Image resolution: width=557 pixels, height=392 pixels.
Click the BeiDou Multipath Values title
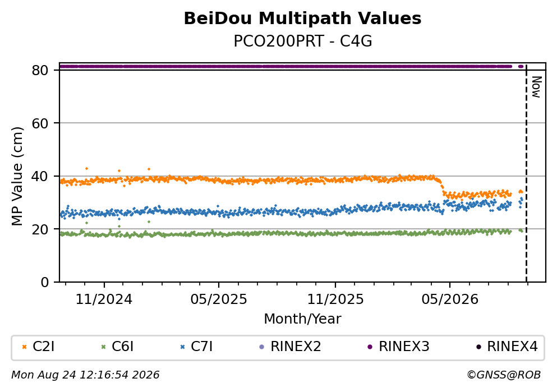302,19
